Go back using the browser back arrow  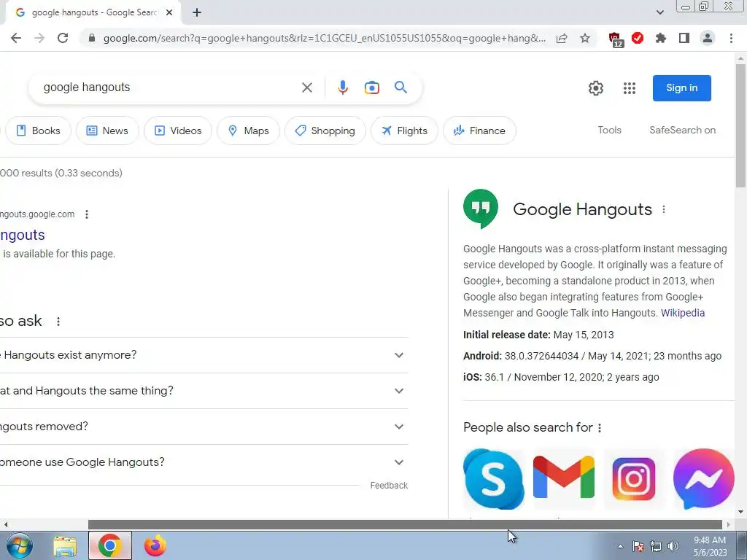16,38
